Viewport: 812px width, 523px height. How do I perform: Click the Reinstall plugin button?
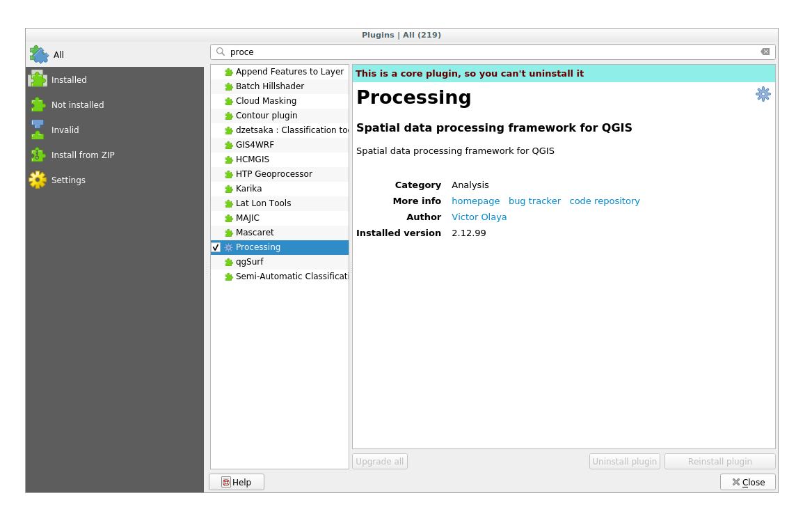point(719,461)
